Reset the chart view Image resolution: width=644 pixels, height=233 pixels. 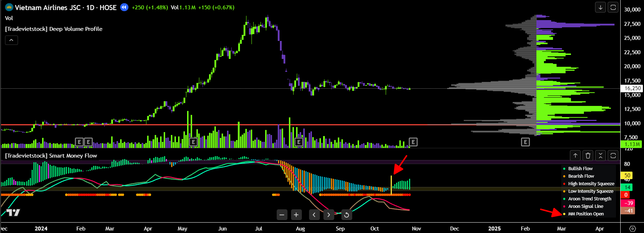pyautogui.click(x=346, y=215)
